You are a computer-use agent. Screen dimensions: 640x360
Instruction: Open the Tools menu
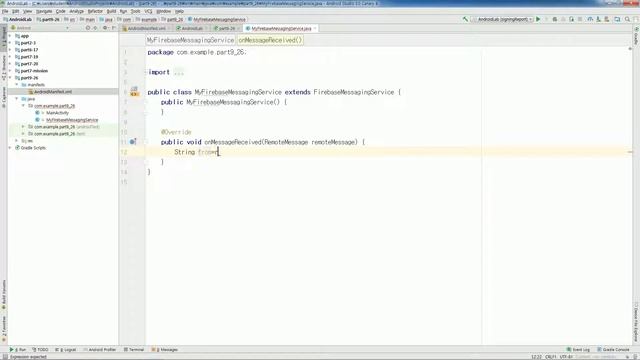click(x=136, y=11)
